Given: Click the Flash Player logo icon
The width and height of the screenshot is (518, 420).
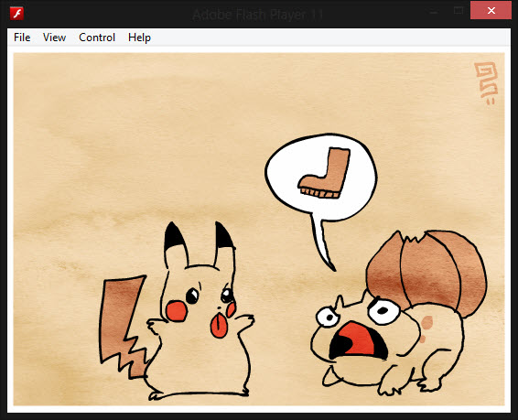Looking at the screenshot, I should [x=16, y=14].
